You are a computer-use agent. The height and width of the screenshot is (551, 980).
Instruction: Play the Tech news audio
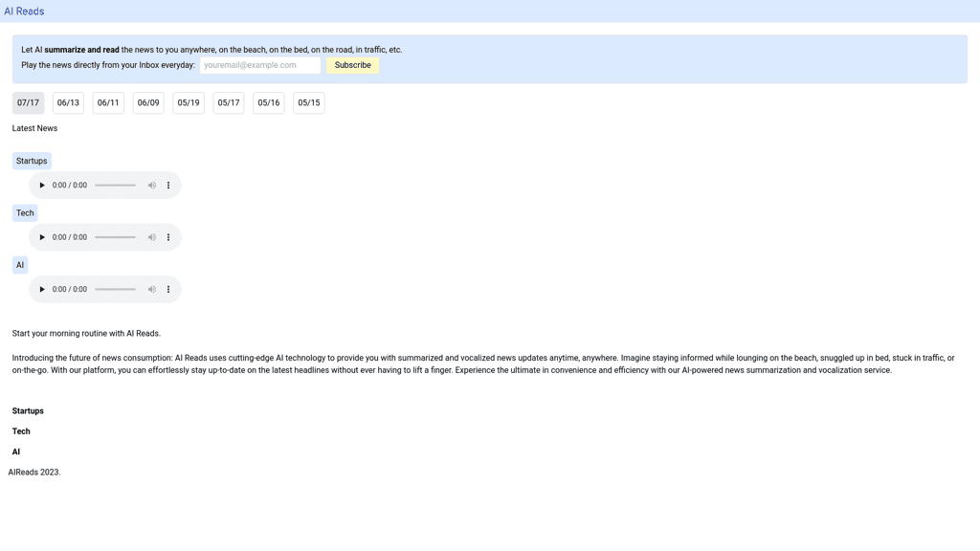pyautogui.click(x=42, y=237)
